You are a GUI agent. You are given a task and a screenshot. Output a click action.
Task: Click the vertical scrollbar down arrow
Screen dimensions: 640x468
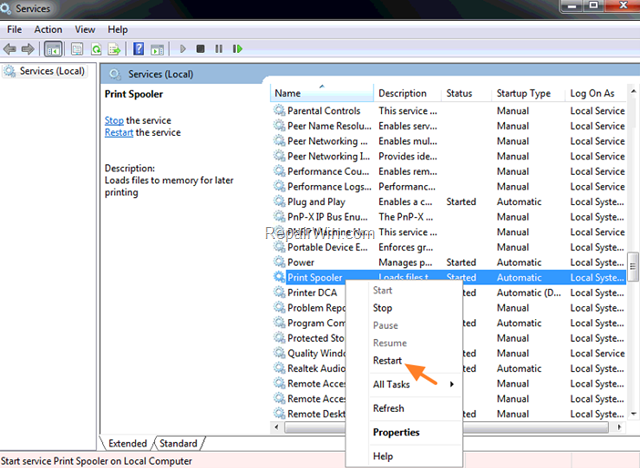(633, 413)
